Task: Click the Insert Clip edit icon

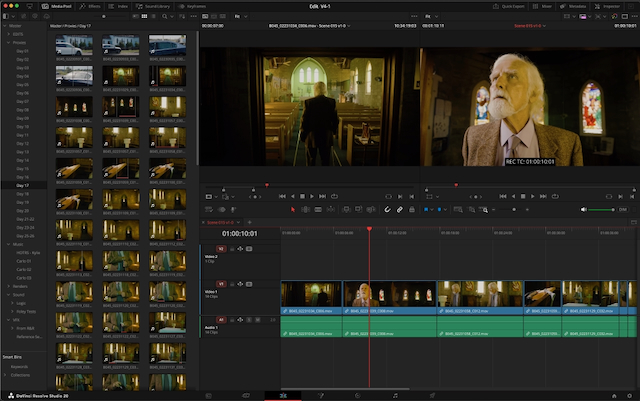Action: click(346, 209)
